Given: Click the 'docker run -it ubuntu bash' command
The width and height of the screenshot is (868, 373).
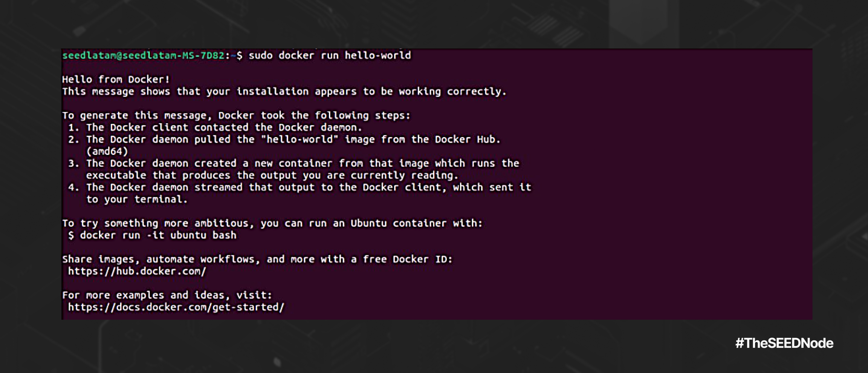Looking at the screenshot, I should click(x=158, y=235).
